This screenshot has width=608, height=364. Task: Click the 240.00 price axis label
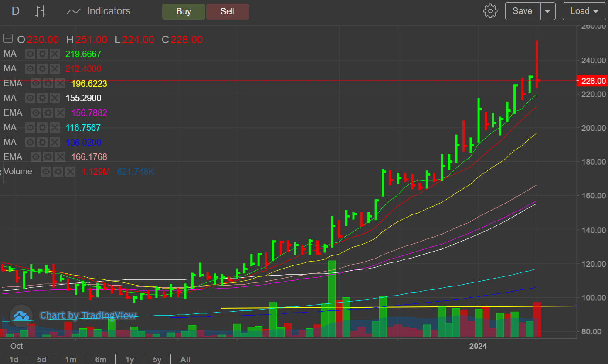[594, 60]
